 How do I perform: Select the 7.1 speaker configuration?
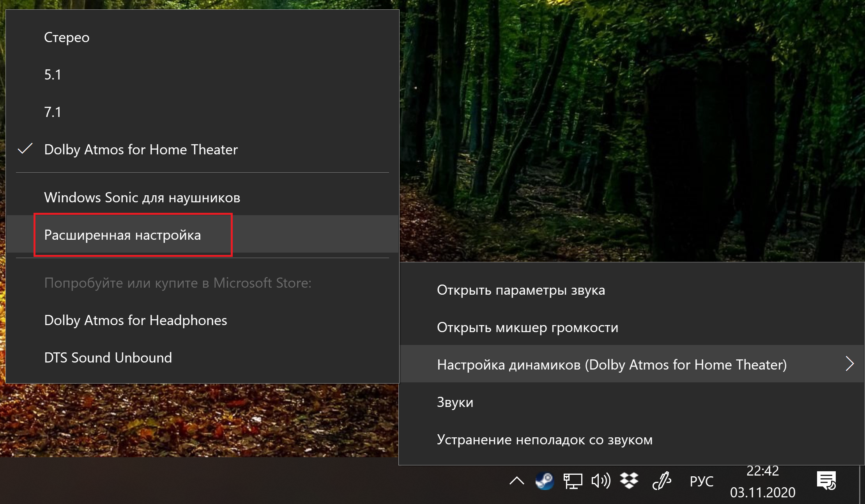(x=53, y=112)
